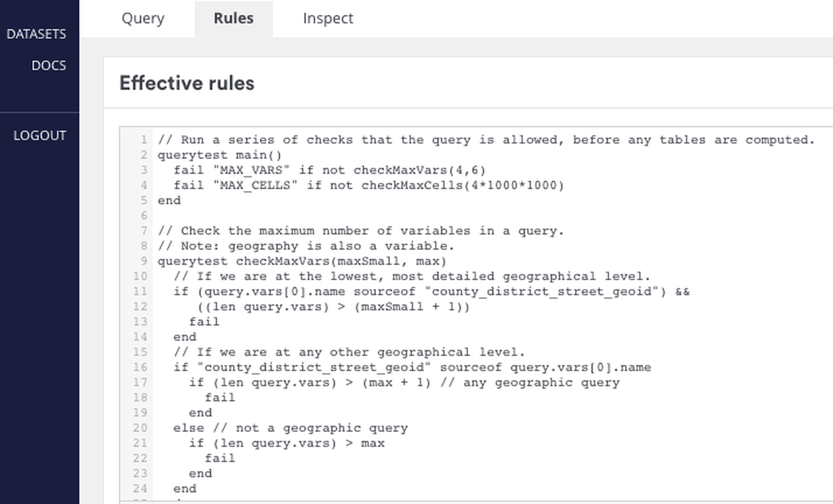Click line number 6 in the gutter
This screenshot has width=833, height=504.
point(143,215)
